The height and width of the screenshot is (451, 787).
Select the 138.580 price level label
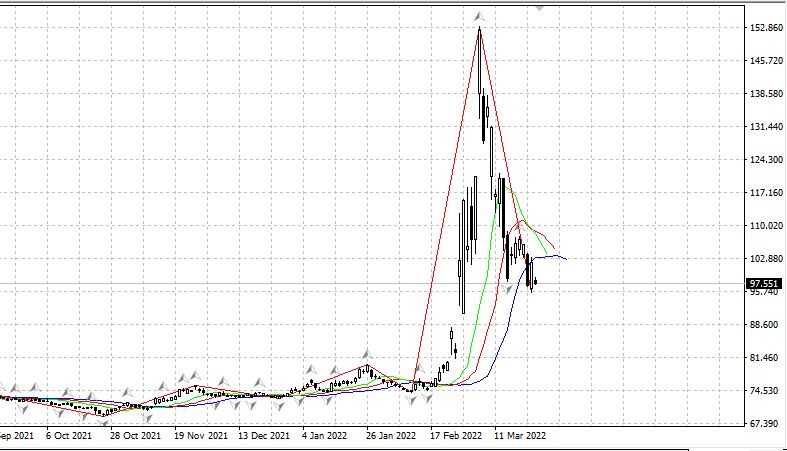(x=766, y=94)
